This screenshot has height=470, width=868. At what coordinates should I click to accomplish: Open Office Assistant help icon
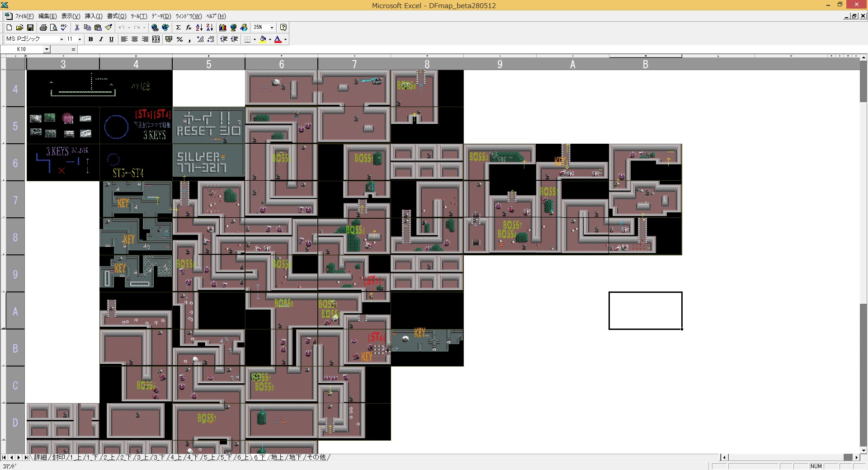click(x=283, y=28)
